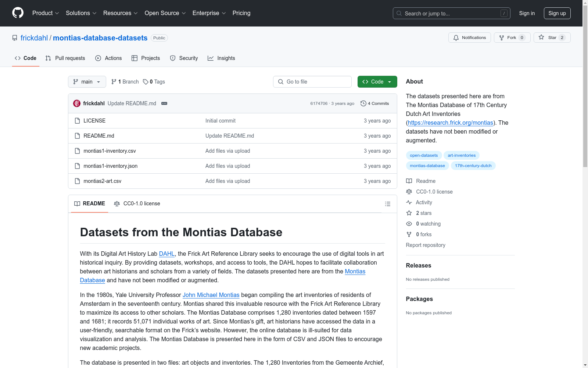The height and width of the screenshot is (368, 588).
Task: Click the scale icon beside CC0-1.0 license sidebar
Action: coord(409,192)
